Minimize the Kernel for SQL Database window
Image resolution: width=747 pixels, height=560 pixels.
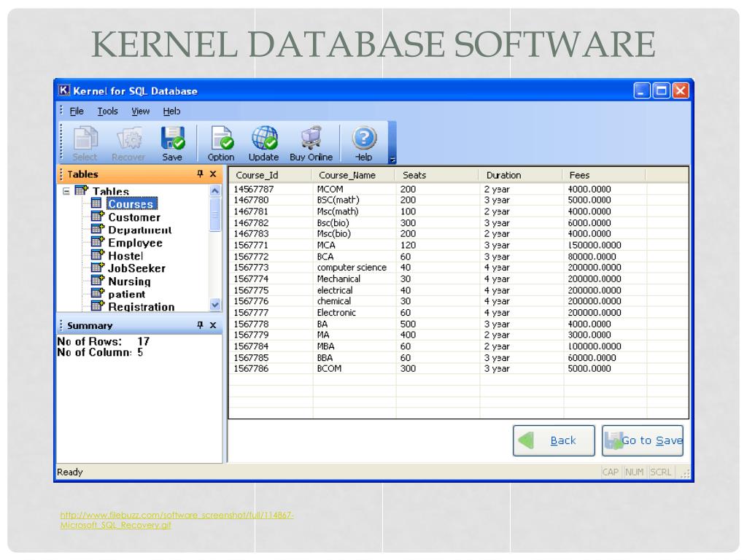[642, 90]
